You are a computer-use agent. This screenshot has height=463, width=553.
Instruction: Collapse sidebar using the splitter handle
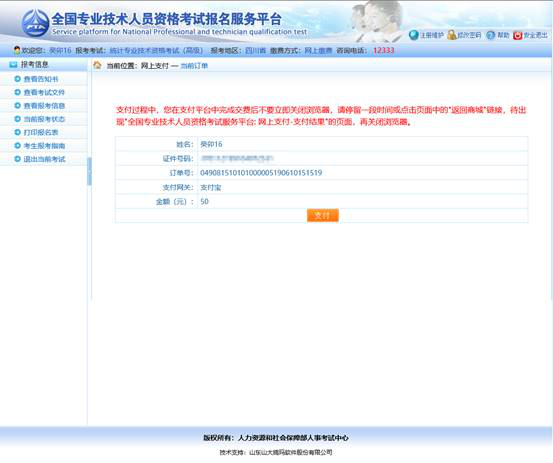(90, 171)
